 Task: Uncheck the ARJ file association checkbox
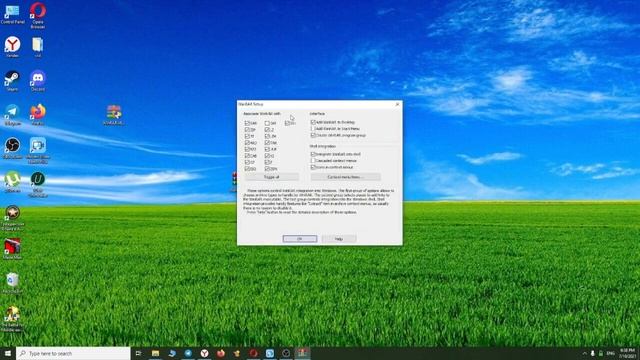click(x=247, y=142)
